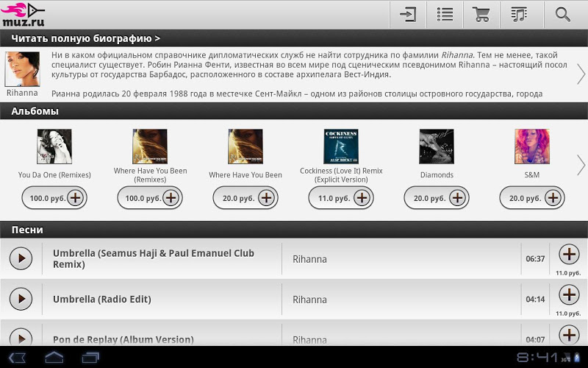Open the search magnifier icon

click(562, 15)
